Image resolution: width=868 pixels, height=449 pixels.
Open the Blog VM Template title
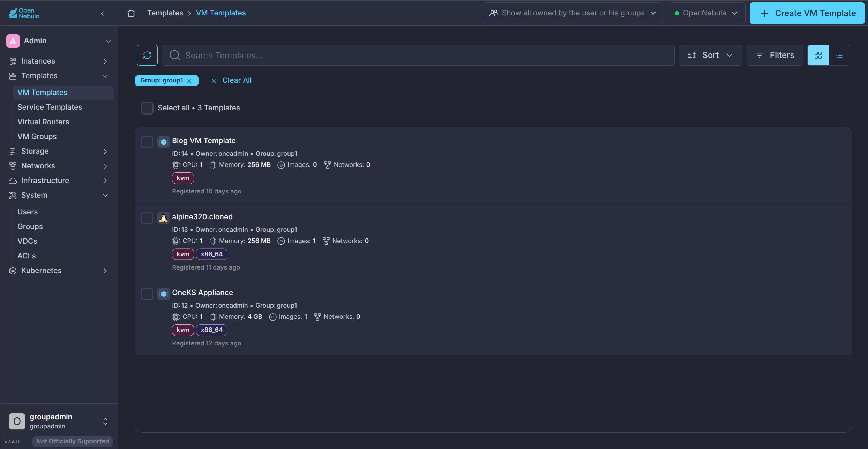click(x=204, y=141)
